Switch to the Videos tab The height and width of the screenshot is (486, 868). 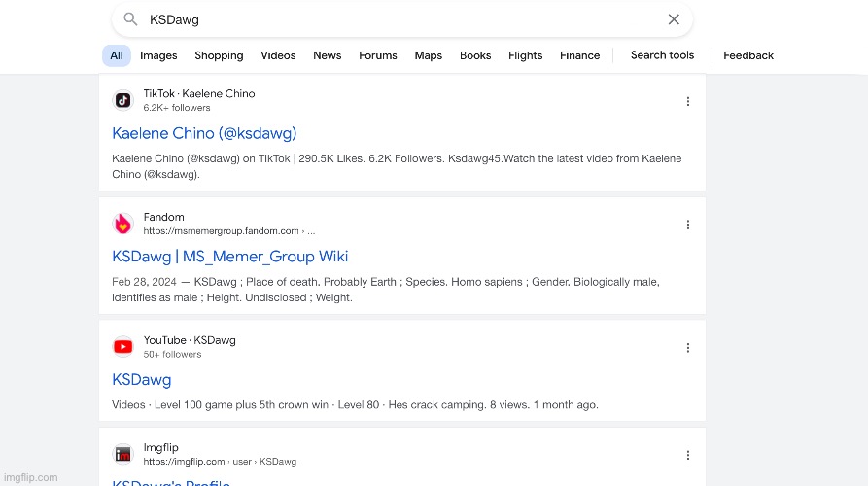coord(278,55)
